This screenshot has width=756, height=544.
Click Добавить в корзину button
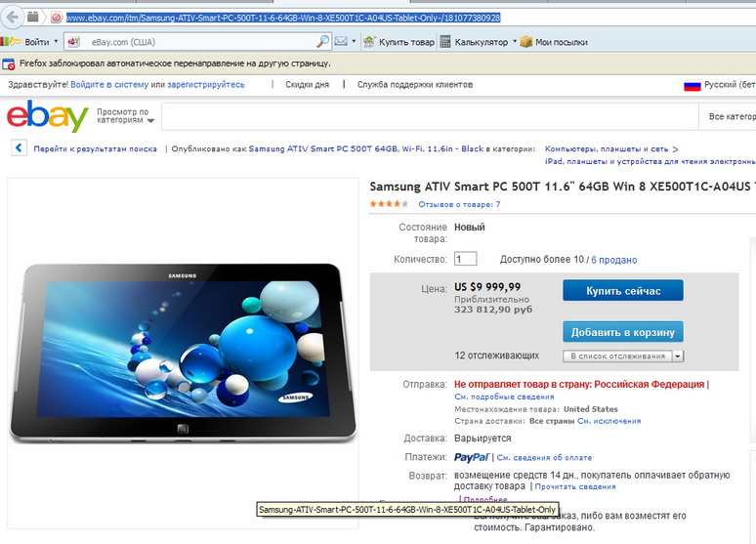(623, 332)
